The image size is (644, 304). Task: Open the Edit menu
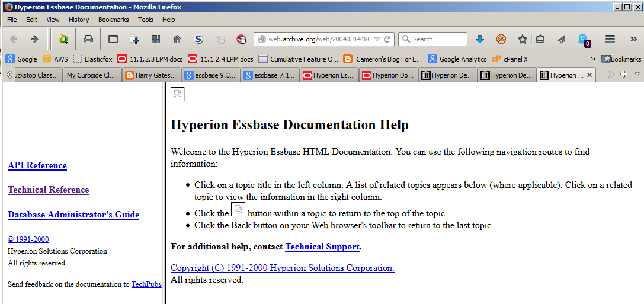31,20
